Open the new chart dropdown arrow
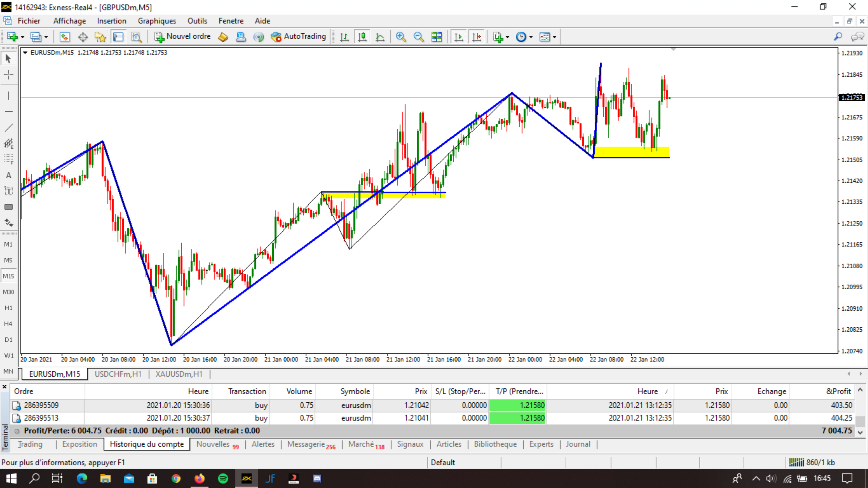Image resolution: width=868 pixels, height=488 pixels. coord(23,37)
